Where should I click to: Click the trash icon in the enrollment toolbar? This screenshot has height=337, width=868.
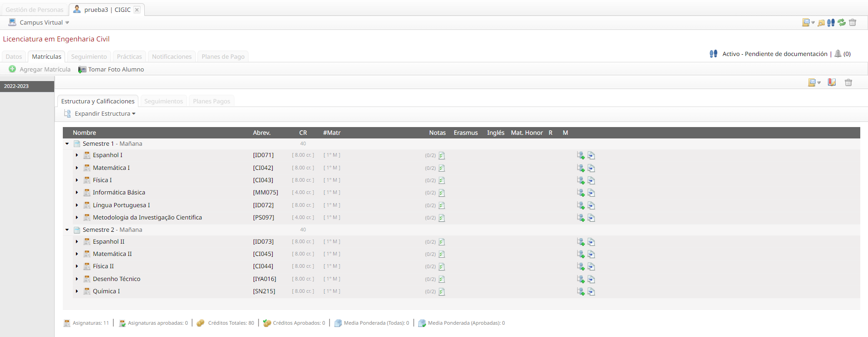coord(848,82)
